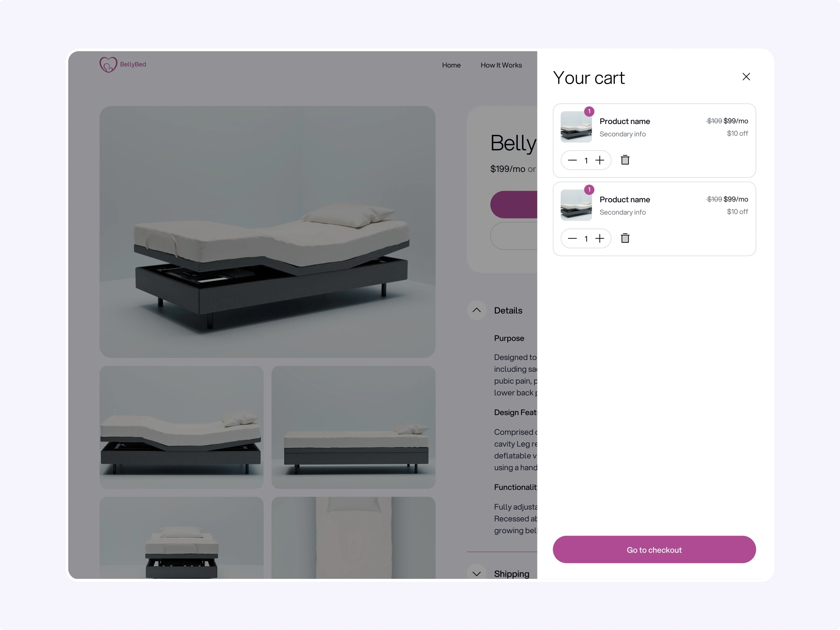Open the How It Works page
The height and width of the screenshot is (630, 840).
click(x=501, y=65)
